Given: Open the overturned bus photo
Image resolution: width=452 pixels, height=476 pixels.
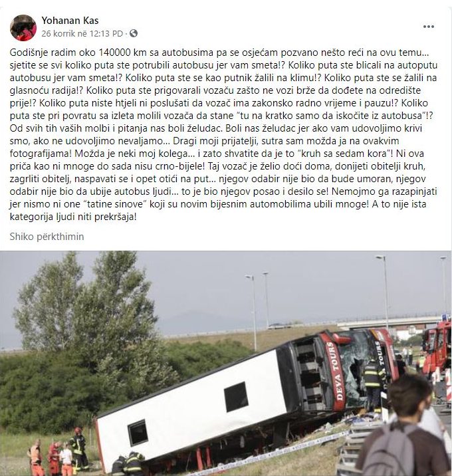Looking at the screenshot, I should [x=226, y=364].
